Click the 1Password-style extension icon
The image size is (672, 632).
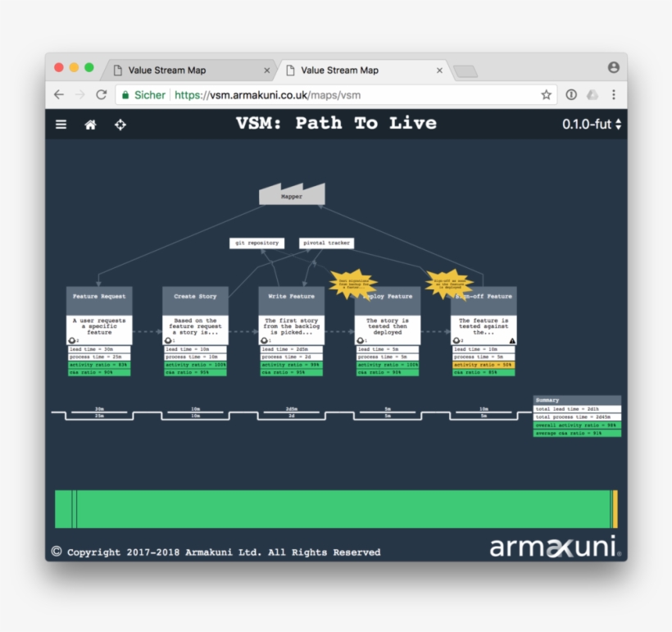pyautogui.click(x=571, y=95)
